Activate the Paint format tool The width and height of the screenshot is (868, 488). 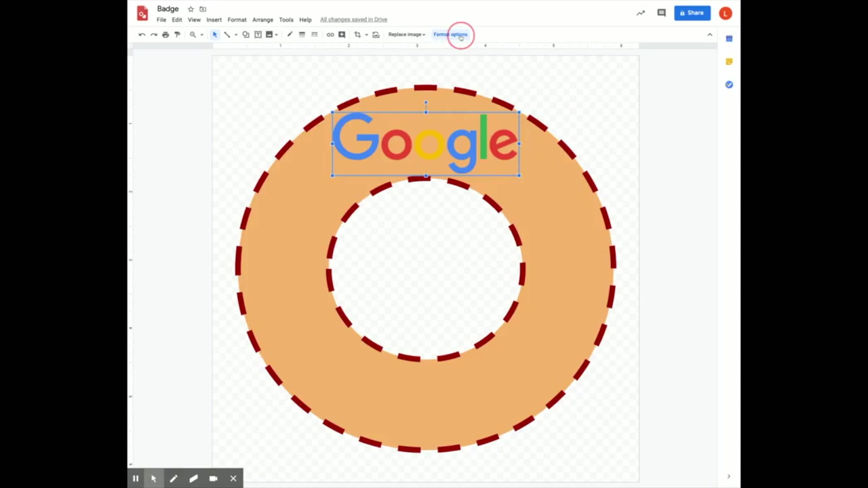176,35
